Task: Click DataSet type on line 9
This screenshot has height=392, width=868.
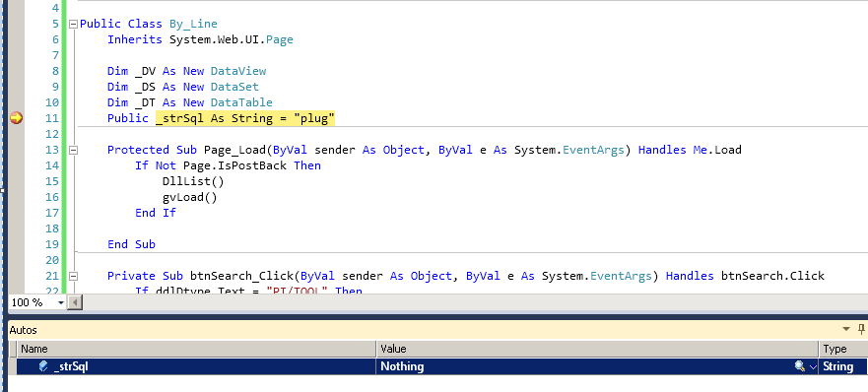Action: click(234, 87)
